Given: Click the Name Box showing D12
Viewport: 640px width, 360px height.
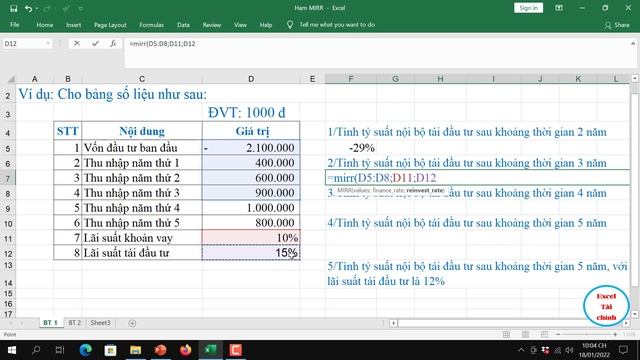Looking at the screenshot, I should click(x=23, y=44).
